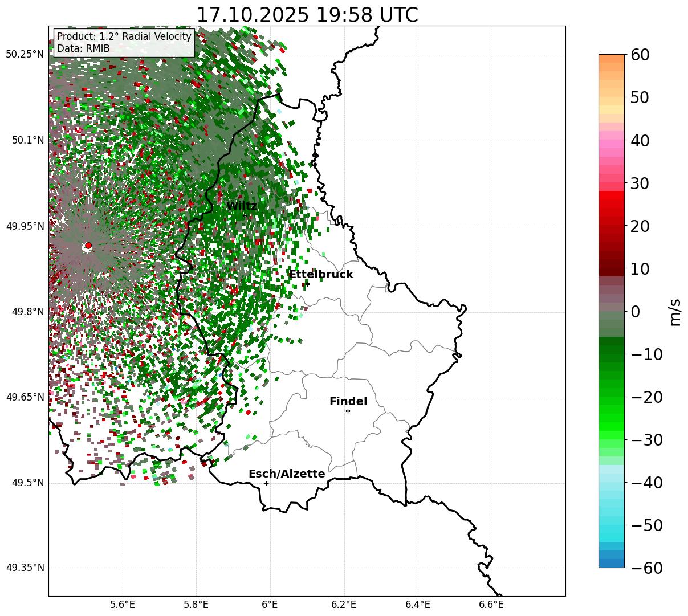
Task: Click the colorbar −10 tick label
Action: pyautogui.click(x=646, y=354)
